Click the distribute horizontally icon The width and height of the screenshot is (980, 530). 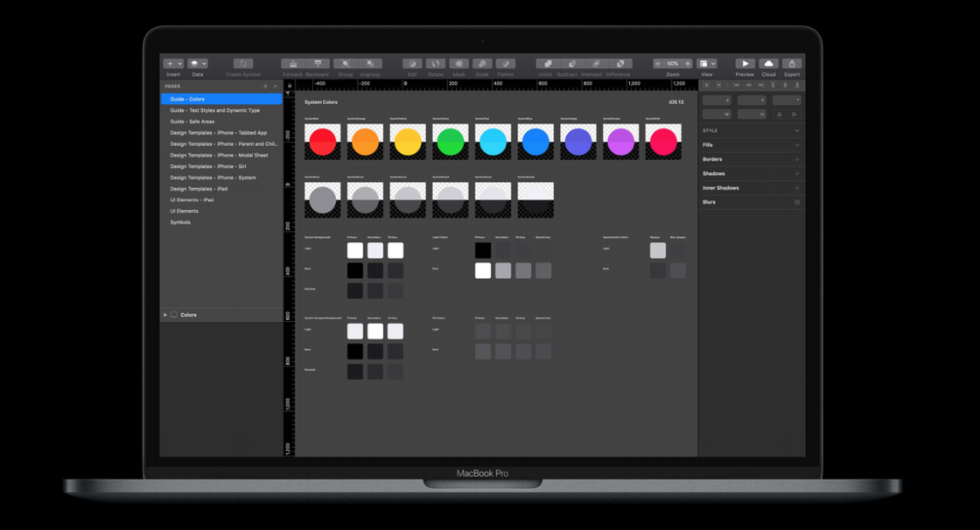(x=707, y=85)
